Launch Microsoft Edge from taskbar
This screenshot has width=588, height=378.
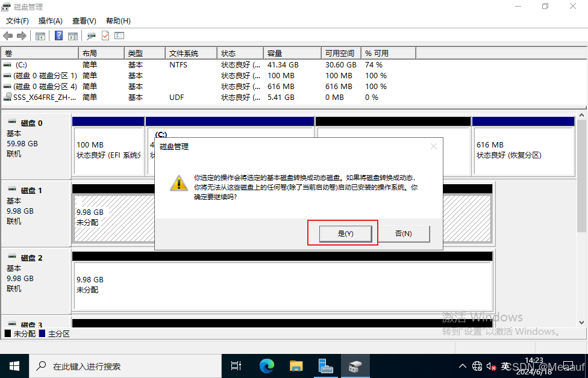tap(267, 366)
